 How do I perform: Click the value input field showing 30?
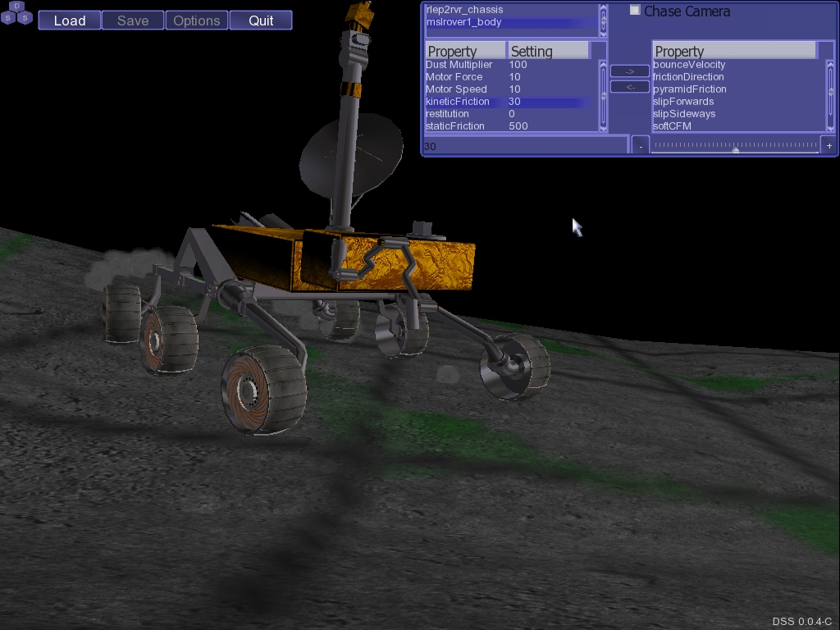[525, 146]
